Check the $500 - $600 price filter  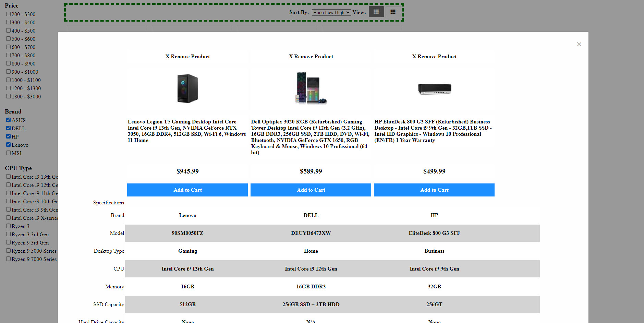8,39
